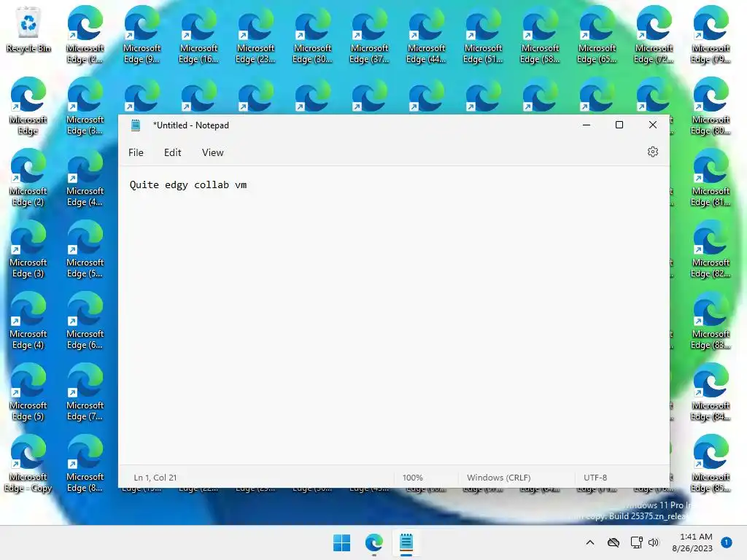Select the shortcut labeled Edge (85...

click(711, 463)
